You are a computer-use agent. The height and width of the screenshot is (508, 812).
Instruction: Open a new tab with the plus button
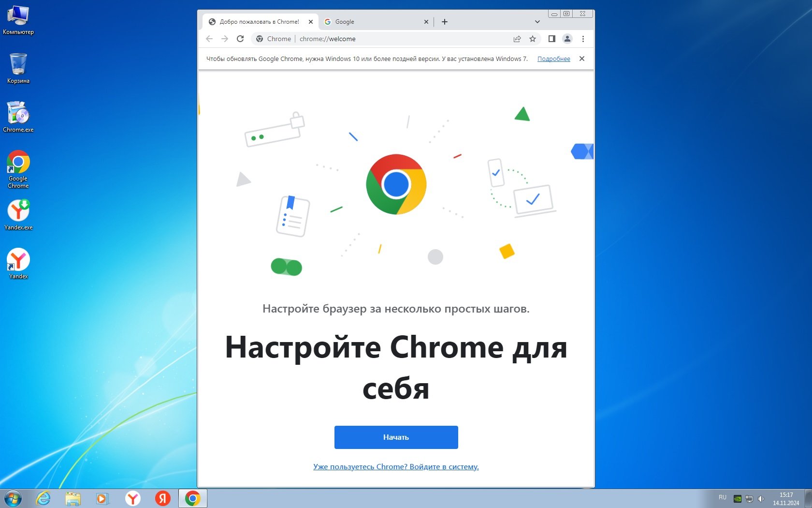[445, 22]
